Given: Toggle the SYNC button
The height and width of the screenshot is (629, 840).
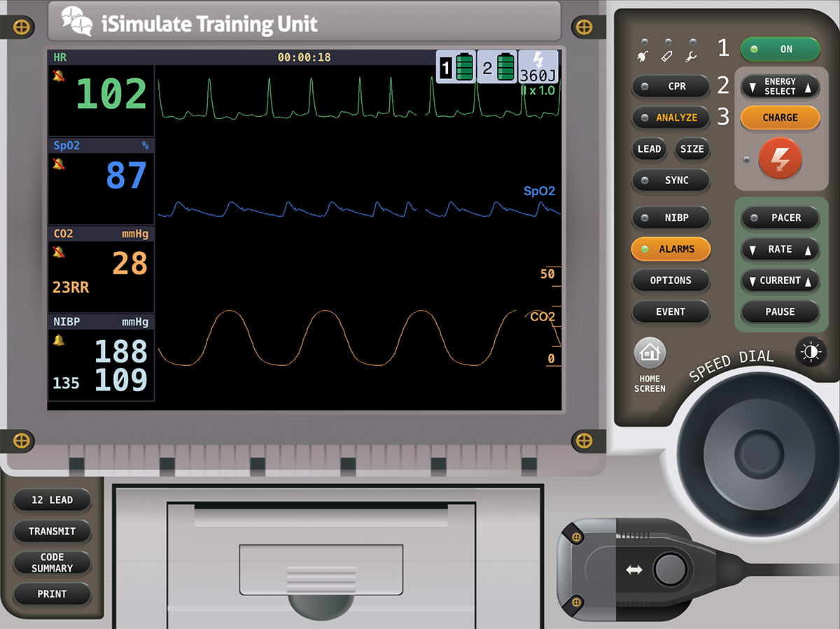Looking at the screenshot, I should point(671,181).
